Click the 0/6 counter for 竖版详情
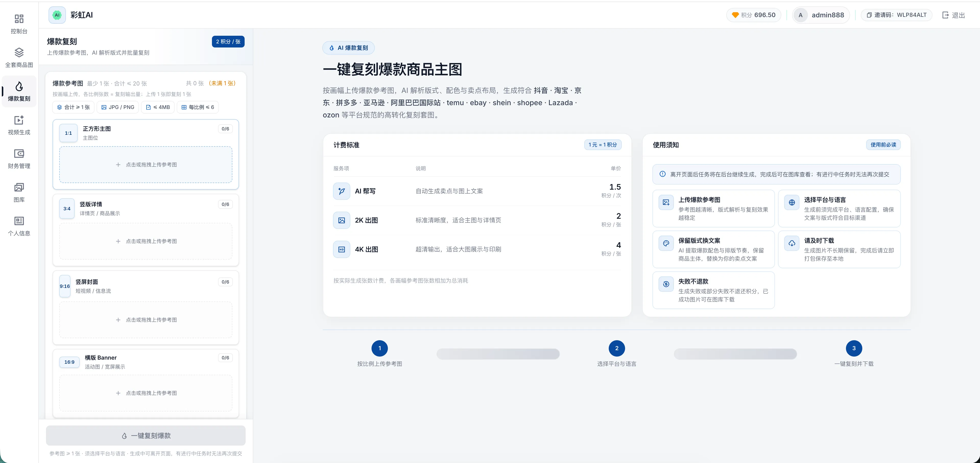 [x=225, y=204]
